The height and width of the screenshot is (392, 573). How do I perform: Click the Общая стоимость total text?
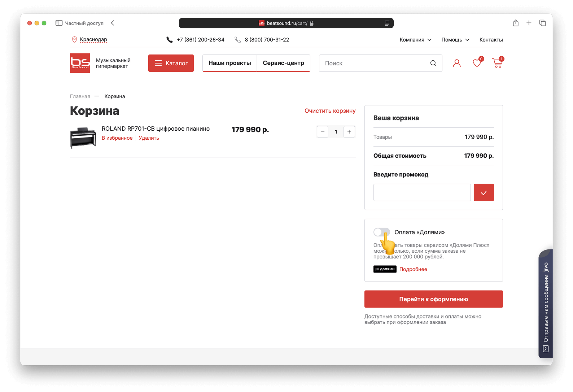click(x=400, y=156)
